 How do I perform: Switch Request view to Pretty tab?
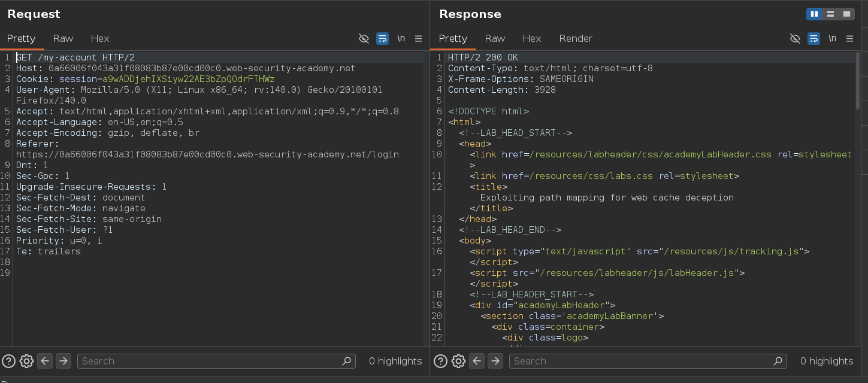[x=22, y=38]
